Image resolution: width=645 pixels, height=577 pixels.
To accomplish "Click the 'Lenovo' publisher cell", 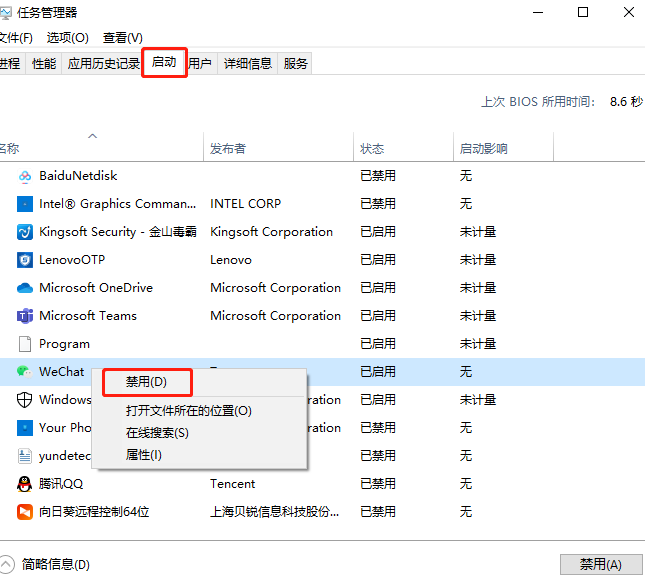I will [231, 260].
